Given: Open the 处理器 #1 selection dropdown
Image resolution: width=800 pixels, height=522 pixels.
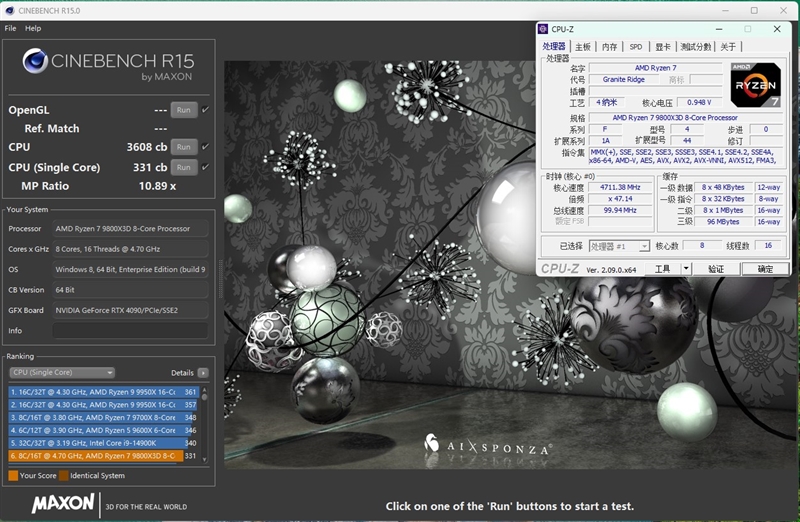Looking at the screenshot, I should (x=619, y=246).
